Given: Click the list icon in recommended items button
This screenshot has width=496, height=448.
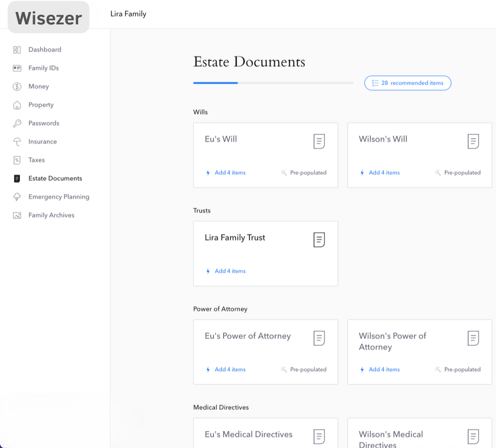Looking at the screenshot, I should [x=375, y=83].
